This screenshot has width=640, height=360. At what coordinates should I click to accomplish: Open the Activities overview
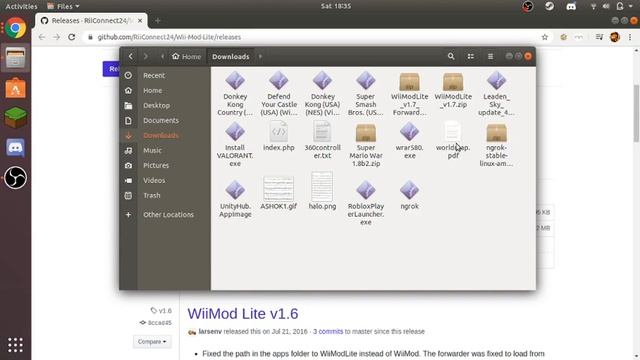21,6
